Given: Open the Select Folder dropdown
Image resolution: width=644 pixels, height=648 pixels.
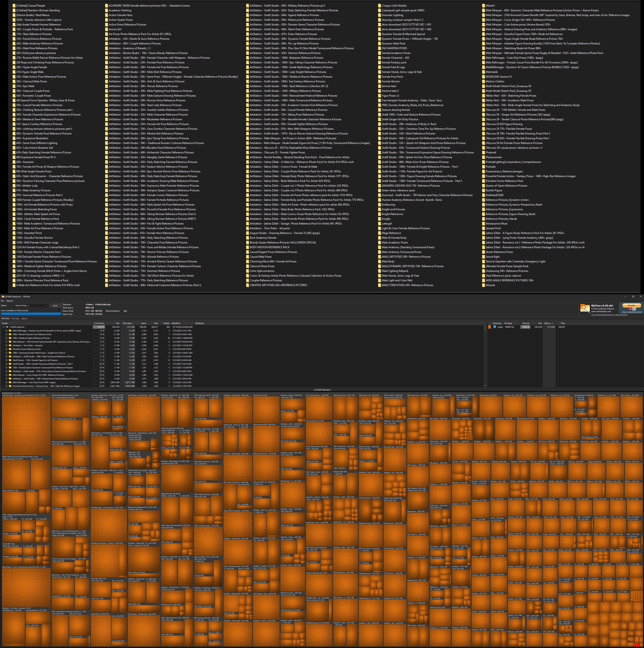Looking at the screenshot, I should (31, 306).
